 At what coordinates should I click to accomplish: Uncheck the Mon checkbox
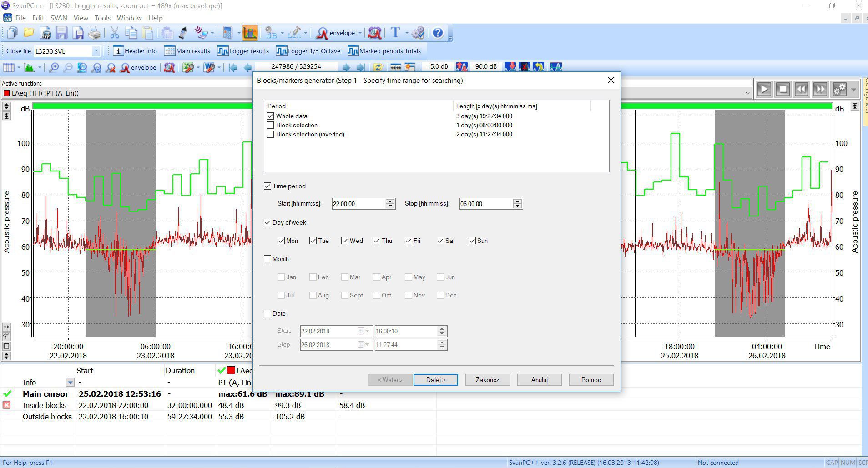[x=281, y=241]
